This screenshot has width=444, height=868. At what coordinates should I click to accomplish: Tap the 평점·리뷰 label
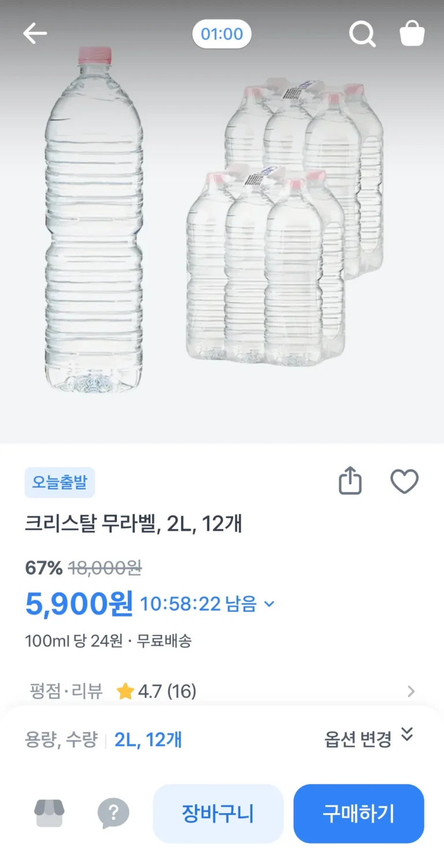(66, 691)
